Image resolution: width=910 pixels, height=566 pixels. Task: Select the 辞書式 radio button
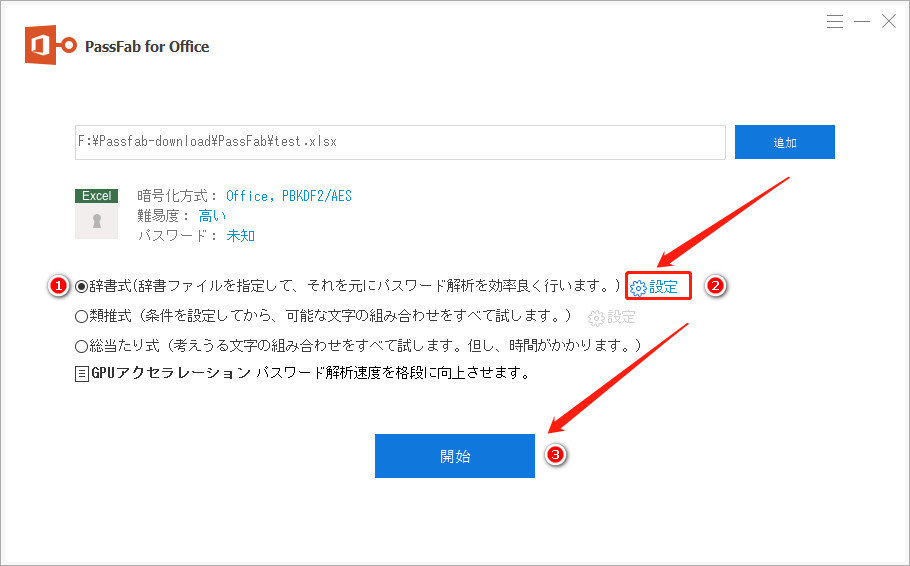pos(81,286)
